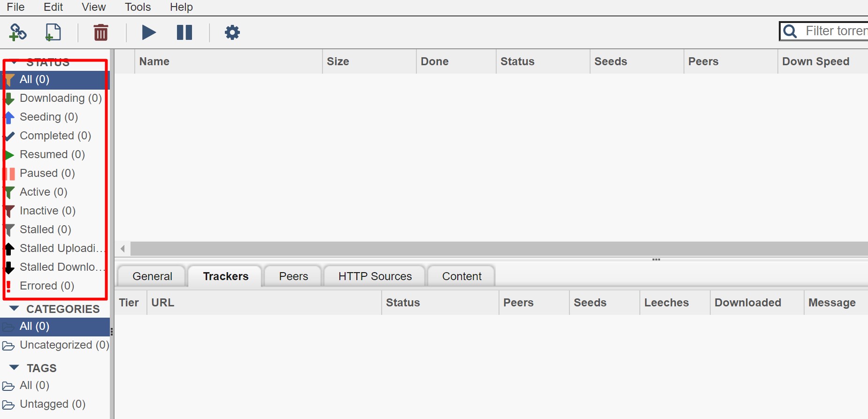Open the Edit menu
Viewport: 868px width, 419px height.
click(x=53, y=7)
